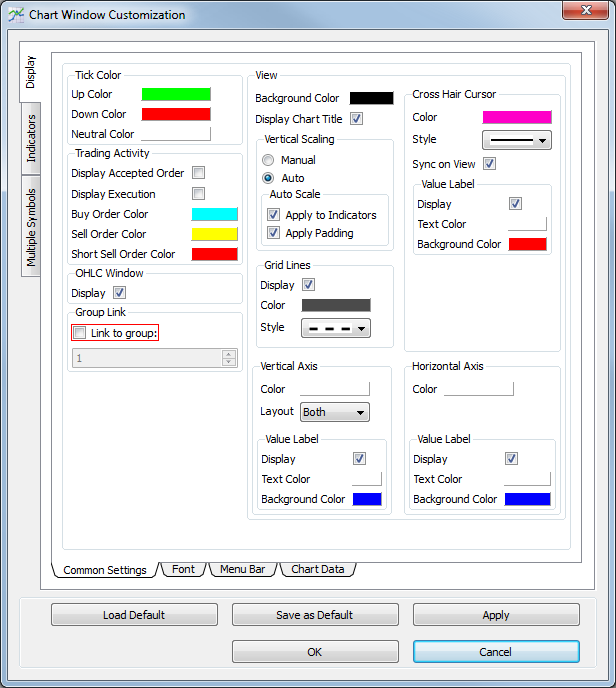Viewport: 616px width, 688px height.
Task: Uncheck the Display Chart Title checkbox
Action: (x=357, y=119)
